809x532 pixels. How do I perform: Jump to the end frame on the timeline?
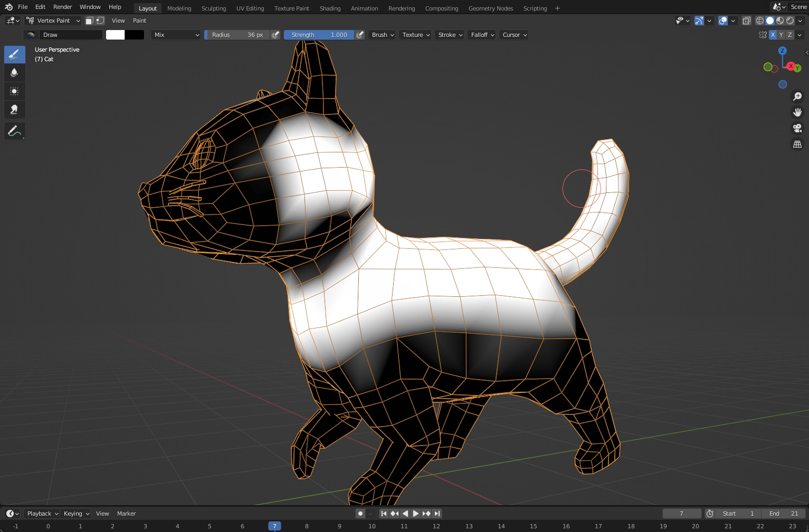(437, 513)
